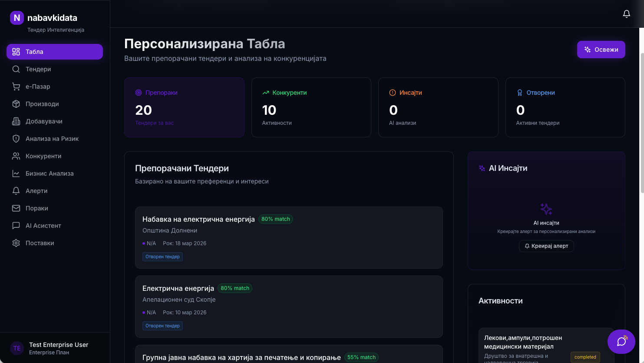
Task: Click the Препорачани Тендери heading
Action: point(182,168)
